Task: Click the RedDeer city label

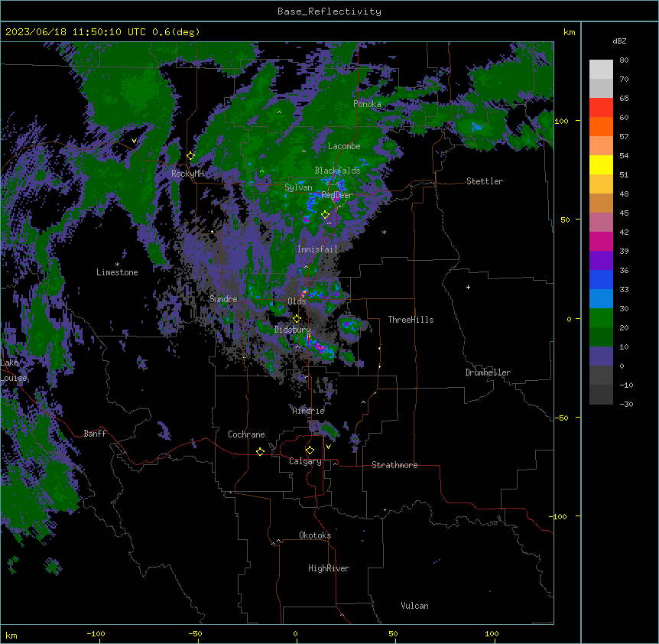Action: coord(337,195)
